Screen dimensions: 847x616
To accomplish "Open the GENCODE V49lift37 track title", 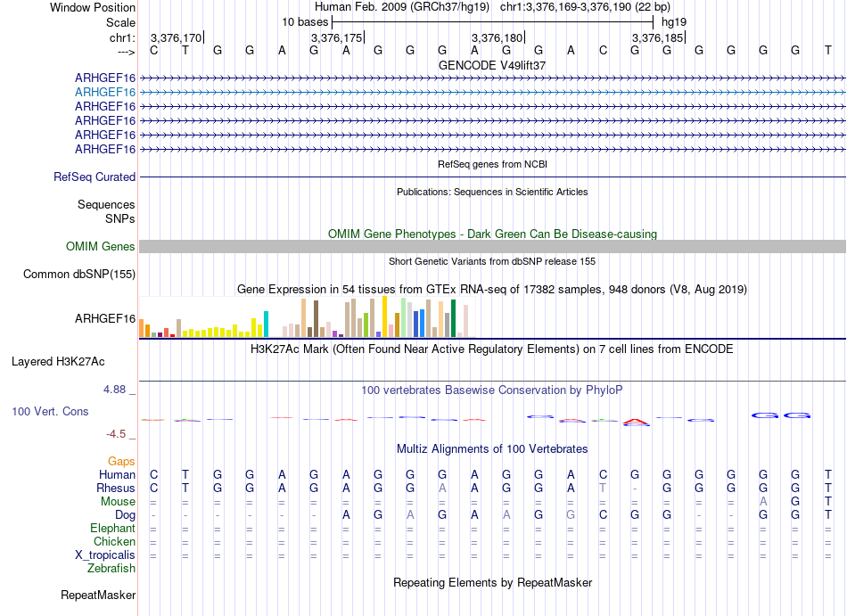I will tap(492, 65).
